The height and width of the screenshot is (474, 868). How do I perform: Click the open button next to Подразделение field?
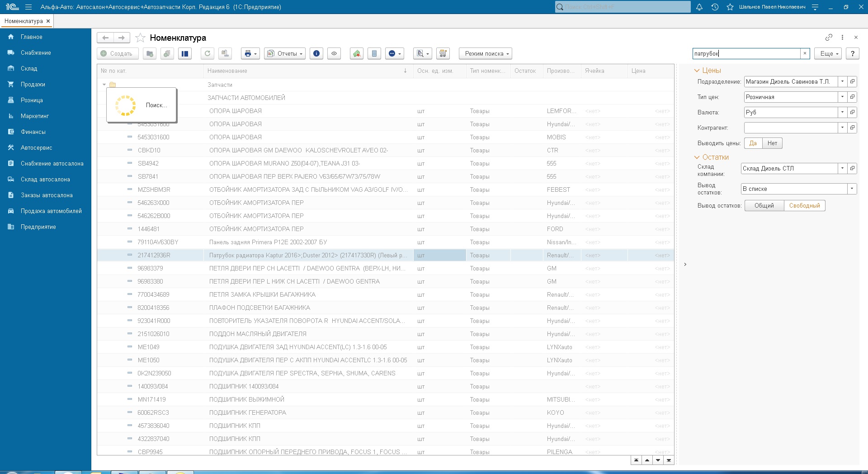pyautogui.click(x=853, y=82)
